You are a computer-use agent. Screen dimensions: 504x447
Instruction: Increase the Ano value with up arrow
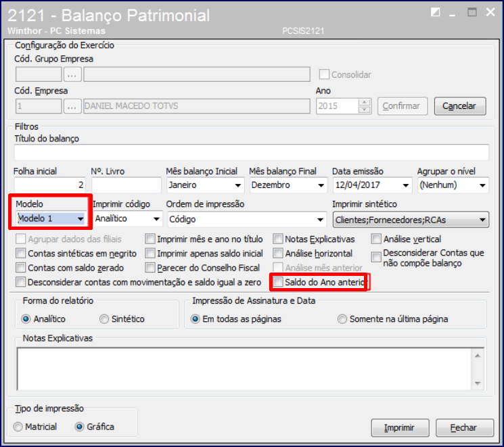[364, 103]
